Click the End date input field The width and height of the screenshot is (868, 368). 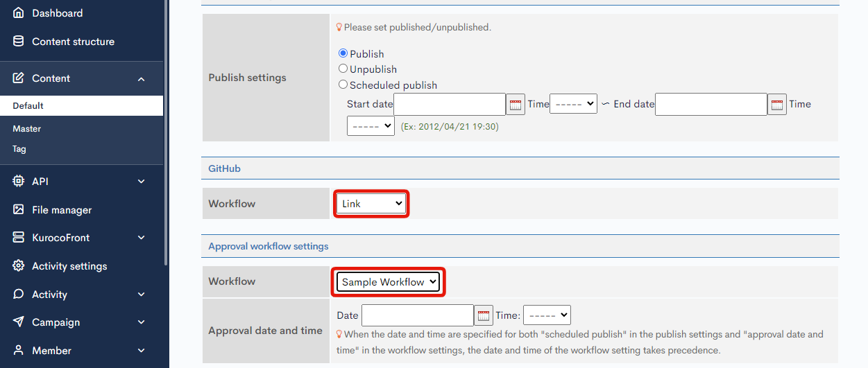coord(711,105)
